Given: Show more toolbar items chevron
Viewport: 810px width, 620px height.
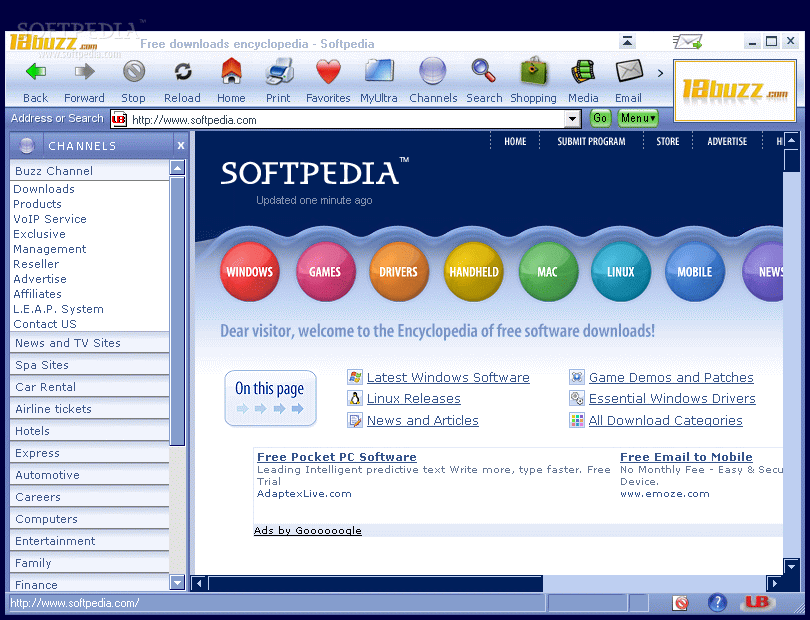Looking at the screenshot, I should point(660,73).
